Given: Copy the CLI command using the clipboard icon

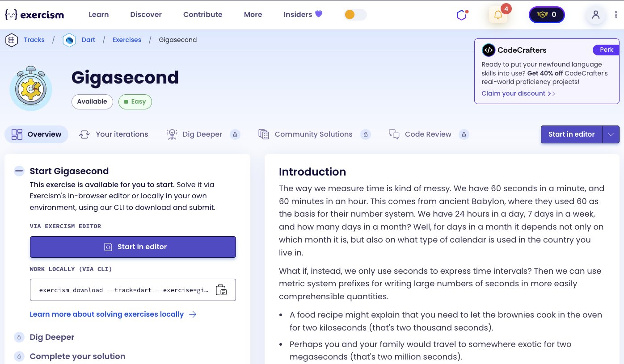Looking at the screenshot, I should coord(222,290).
